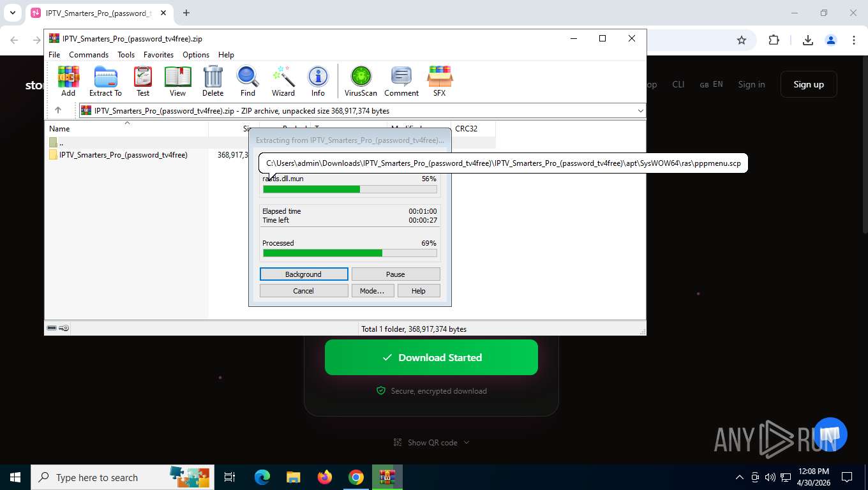Open the Help menu
This screenshot has width=868, height=490.
[226, 55]
